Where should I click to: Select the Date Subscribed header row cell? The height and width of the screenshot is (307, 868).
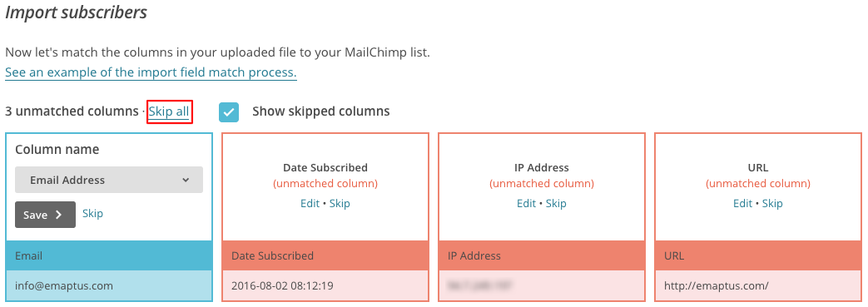pos(325,256)
